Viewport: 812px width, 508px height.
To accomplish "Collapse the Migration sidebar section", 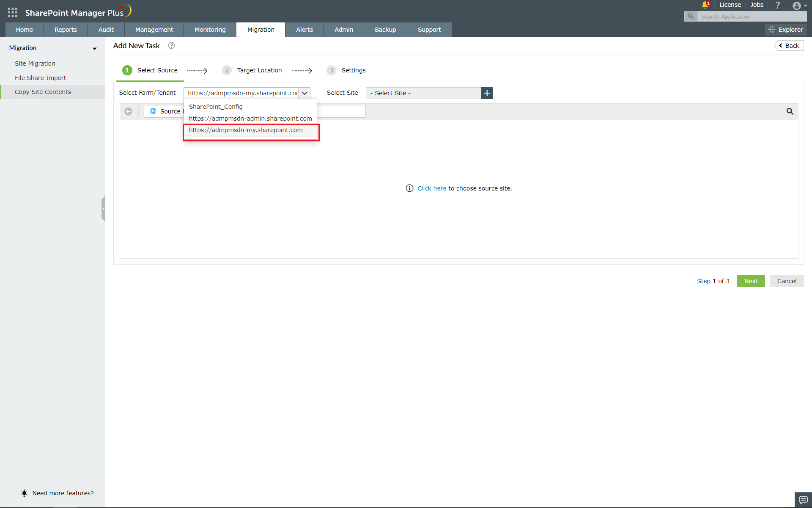I will click(94, 48).
